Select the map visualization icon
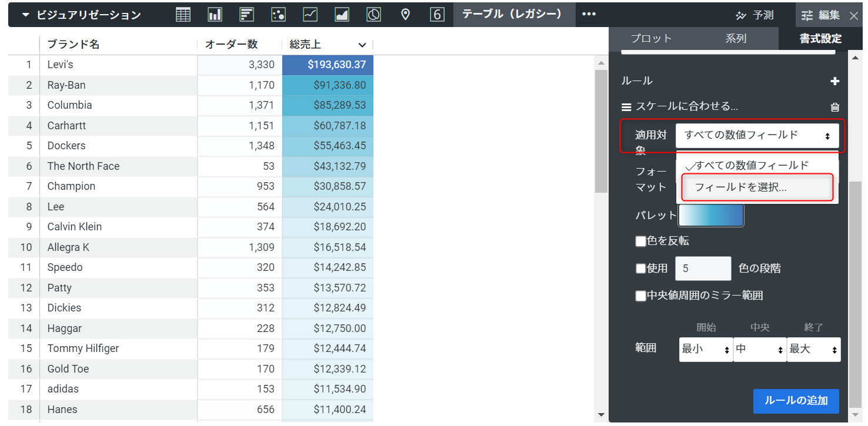 pyautogui.click(x=405, y=15)
